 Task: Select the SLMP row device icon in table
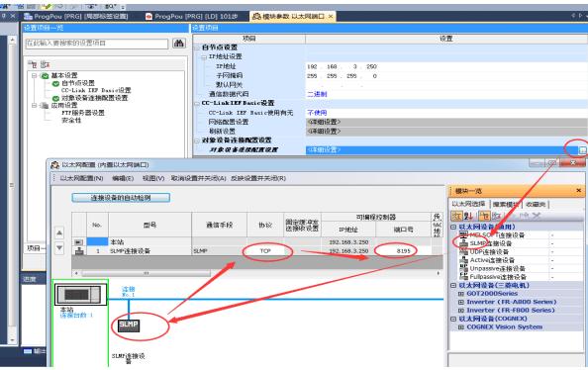pyautogui.click(x=79, y=251)
